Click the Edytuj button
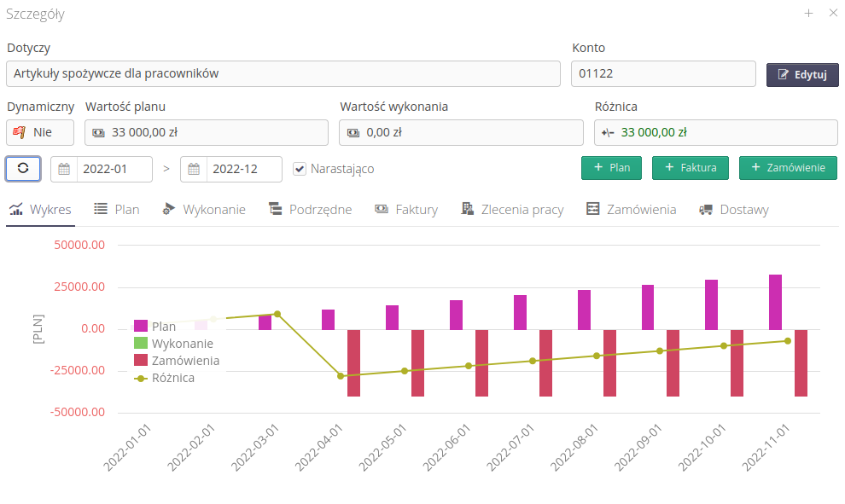Viewport: 845px width, 504px height. pos(802,73)
